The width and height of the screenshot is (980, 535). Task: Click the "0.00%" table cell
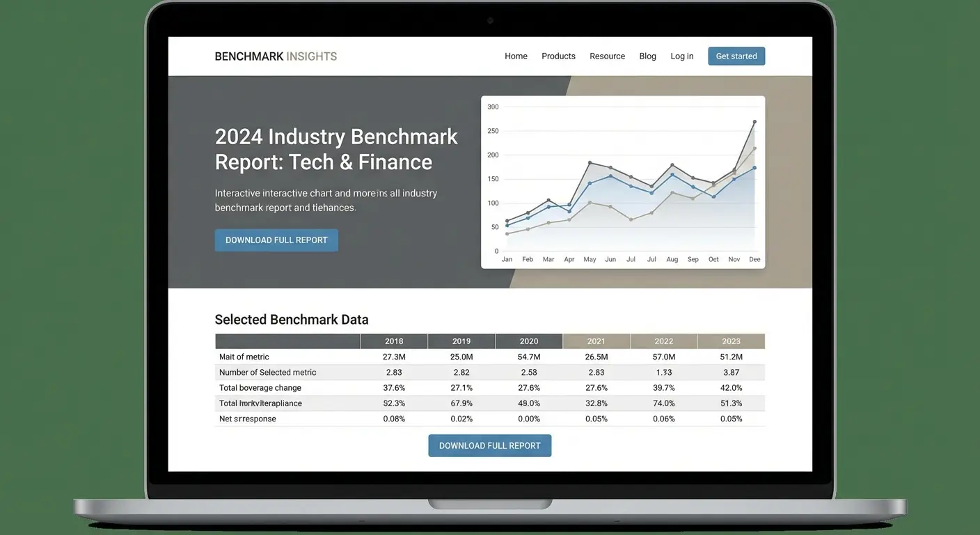pos(529,419)
